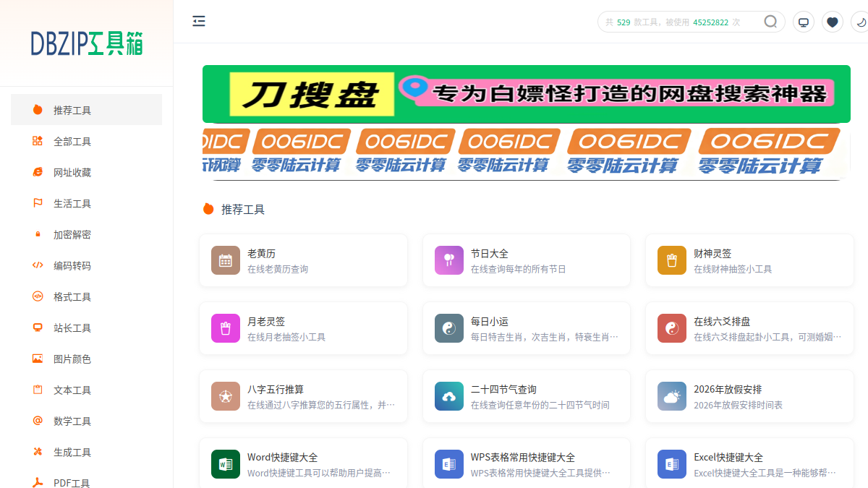Click text 2026年放假安排时间表
Screen dimensions: 868x488
(x=738, y=405)
